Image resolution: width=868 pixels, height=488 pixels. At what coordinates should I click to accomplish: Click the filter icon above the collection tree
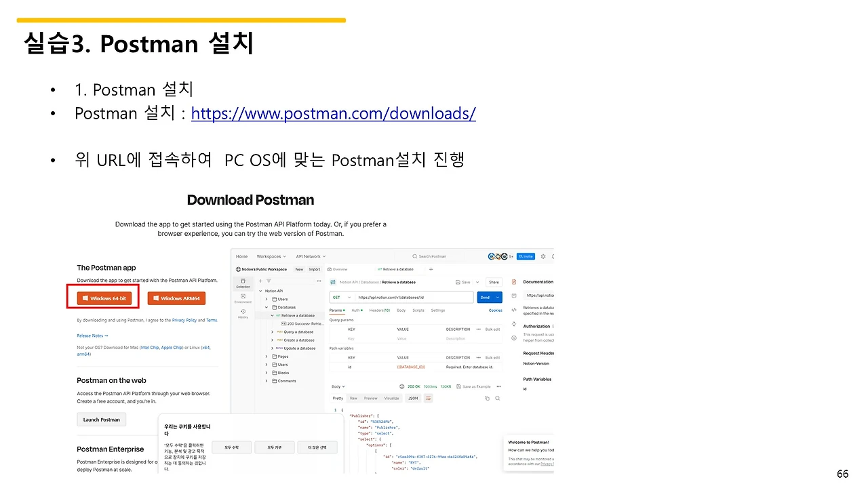[x=268, y=281]
